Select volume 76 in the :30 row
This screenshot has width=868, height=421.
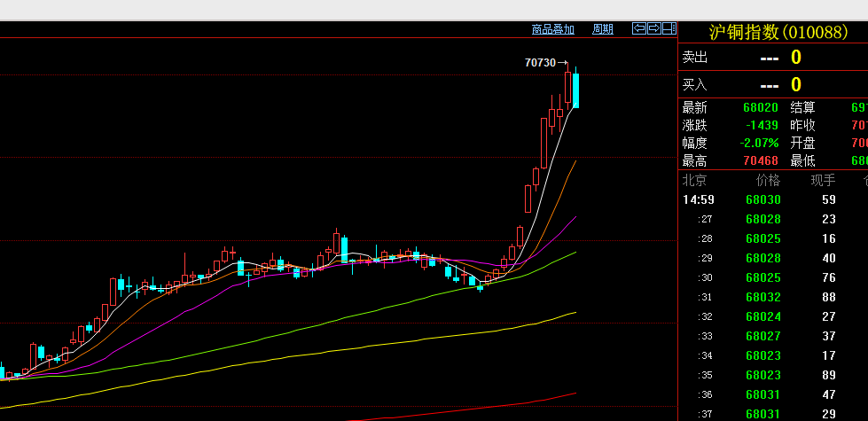tap(829, 277)
